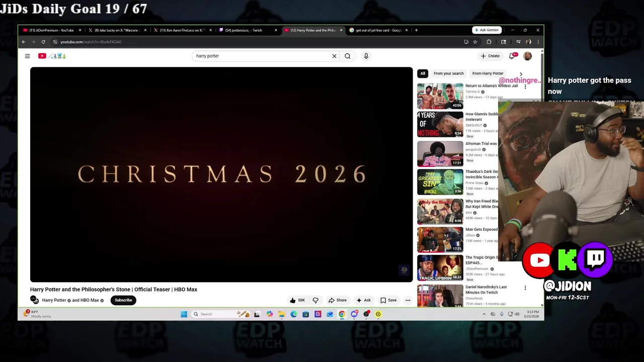Open the weather widget showing 84°F
The image size is (644, 362).
pyautogui.click(x=38, y=314)
